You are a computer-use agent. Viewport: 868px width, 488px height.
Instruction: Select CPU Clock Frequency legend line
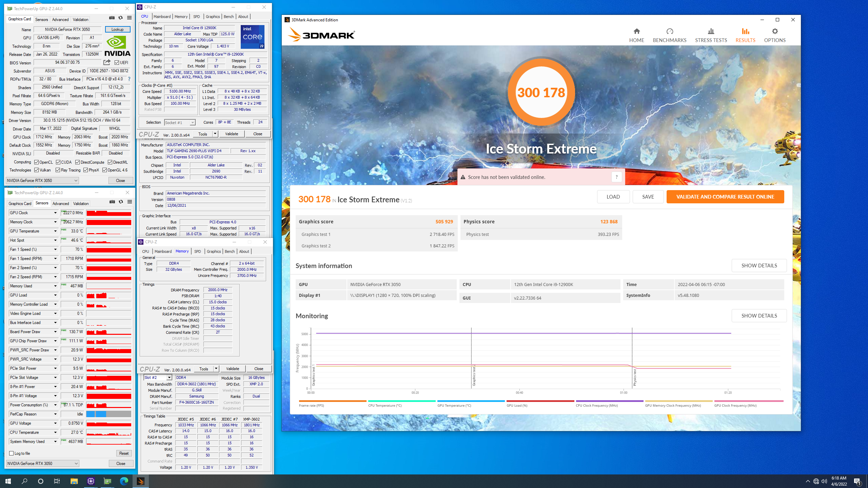(609, 401)
